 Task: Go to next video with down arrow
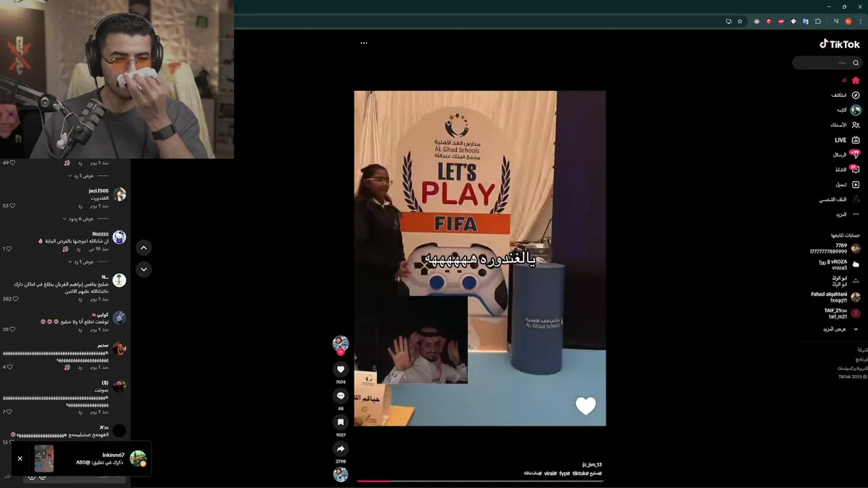[144, 270]
